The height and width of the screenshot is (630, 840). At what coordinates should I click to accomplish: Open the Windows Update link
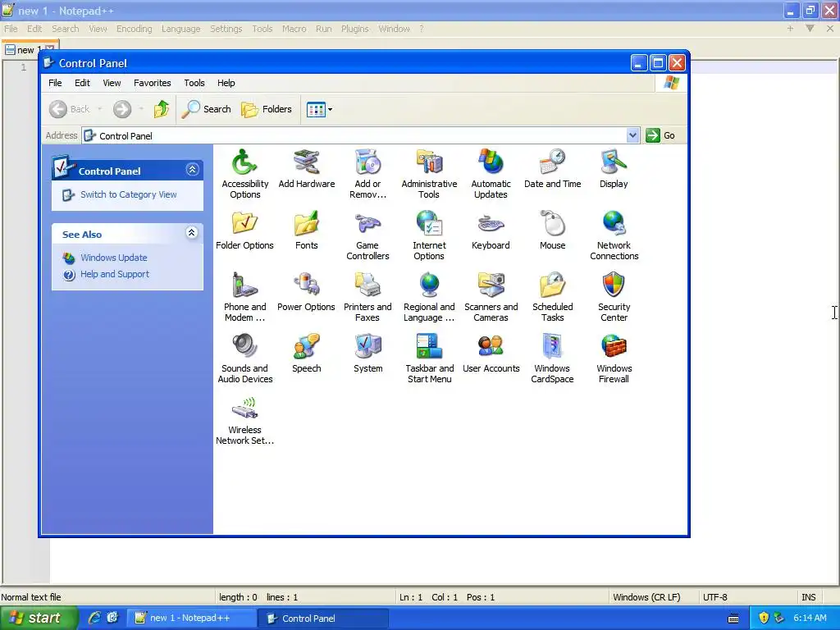point(113,258)
